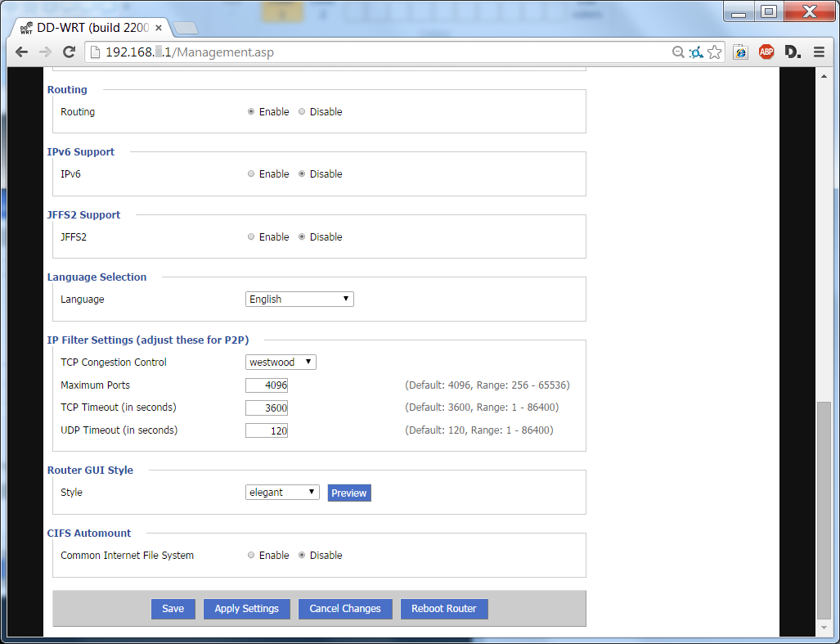Open a new browser tab
Image resolution: width=840 pixels, height=644 pixels.
coord(186,28)
